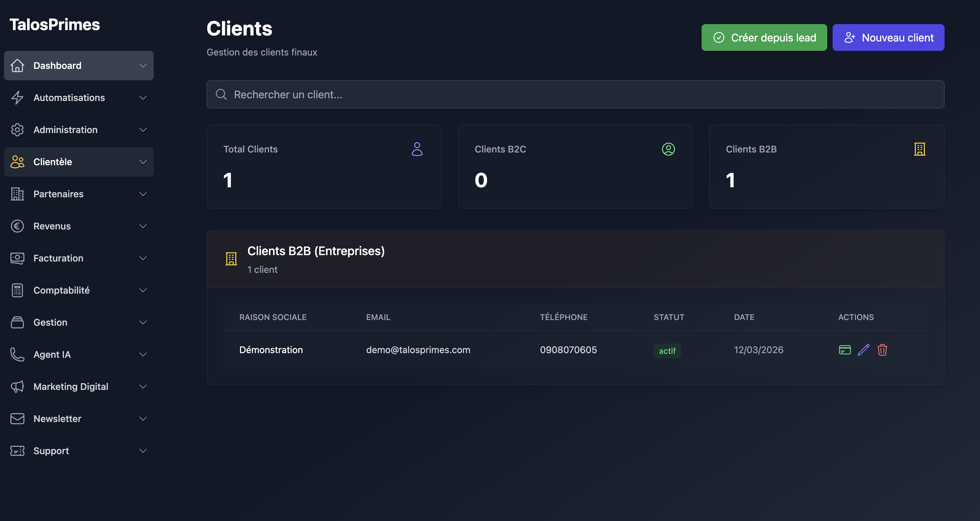This screenshot has height=521, width=980.
Task: Click the Créer depuis lead button
Action: click(764, 38)
